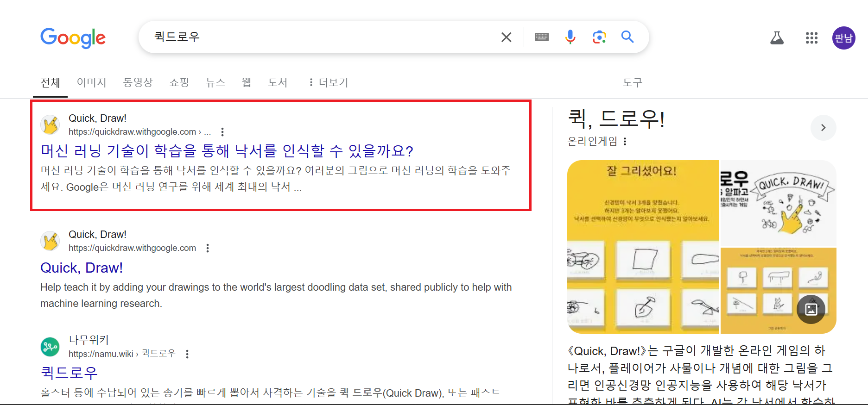Click the 퀵, 드로우! panel heading
This screenshot has height=405, width=868.
coord(616,119)
